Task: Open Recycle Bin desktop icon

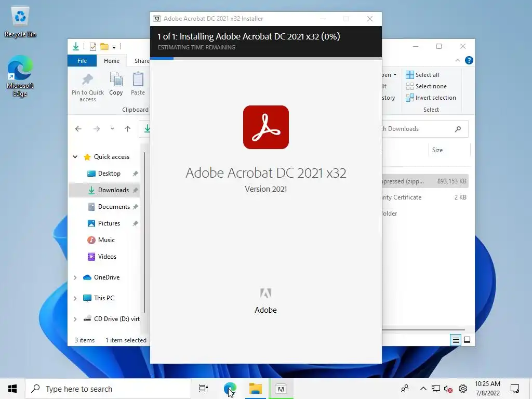Action: [x=20, y=22]
